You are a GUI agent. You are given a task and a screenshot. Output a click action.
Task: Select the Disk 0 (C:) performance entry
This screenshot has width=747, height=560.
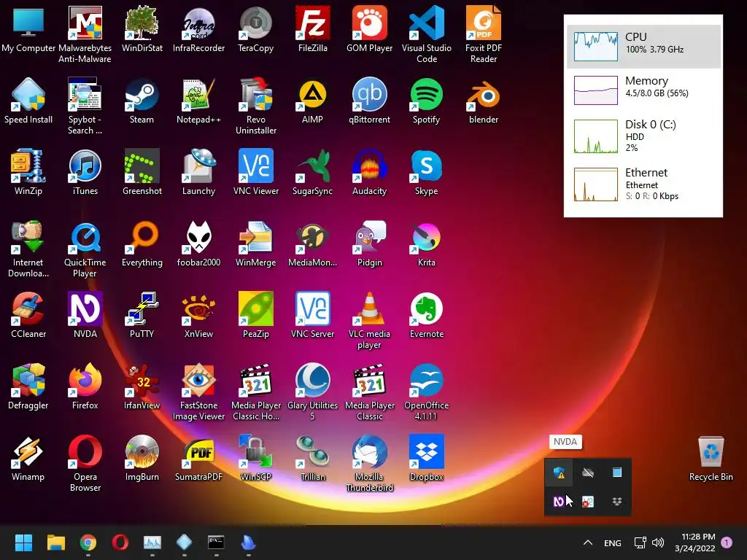click(x=643, y=136)
